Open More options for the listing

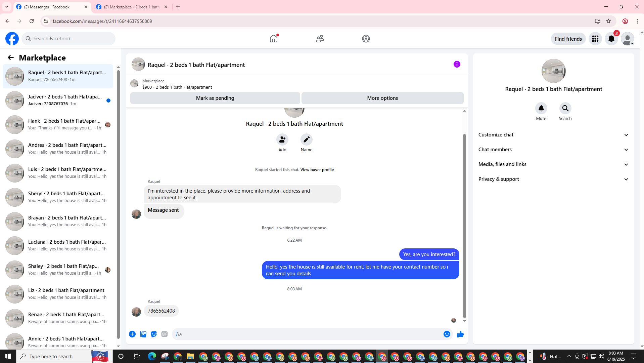coord(382,98)
